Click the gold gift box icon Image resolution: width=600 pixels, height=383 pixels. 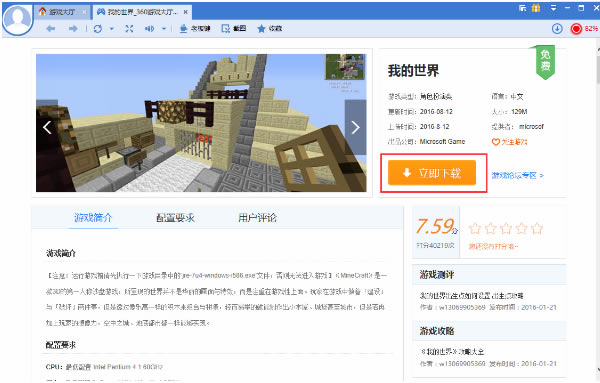[536, 8]
